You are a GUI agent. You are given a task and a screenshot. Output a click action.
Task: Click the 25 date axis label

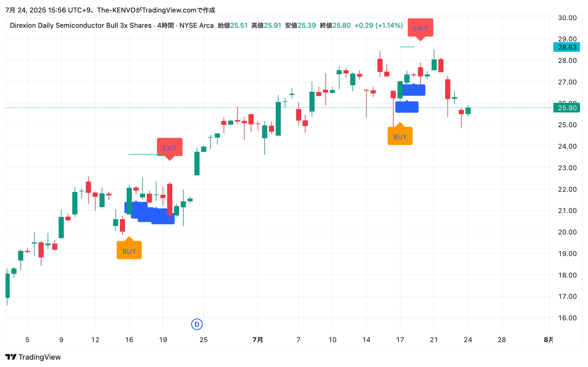(203, 340)
